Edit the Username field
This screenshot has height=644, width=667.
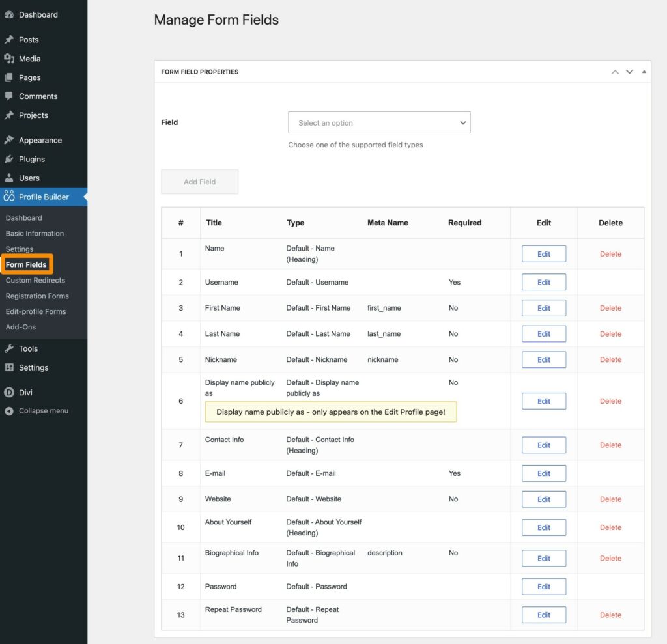(544, 282)
